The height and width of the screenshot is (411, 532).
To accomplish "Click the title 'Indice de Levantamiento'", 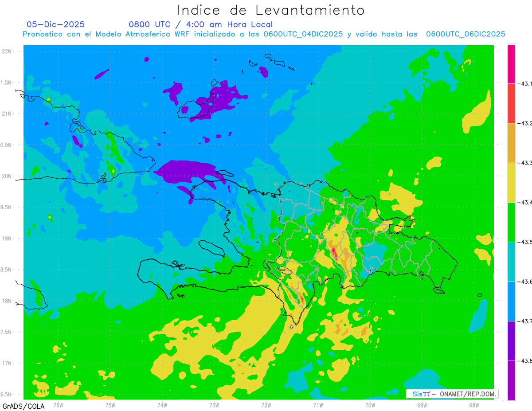I will pos(271,10).
